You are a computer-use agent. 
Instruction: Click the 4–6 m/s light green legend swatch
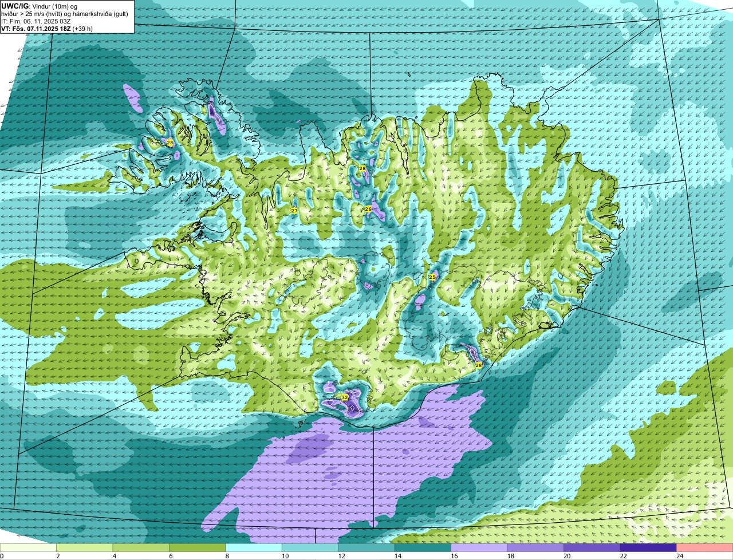[141, 547]
